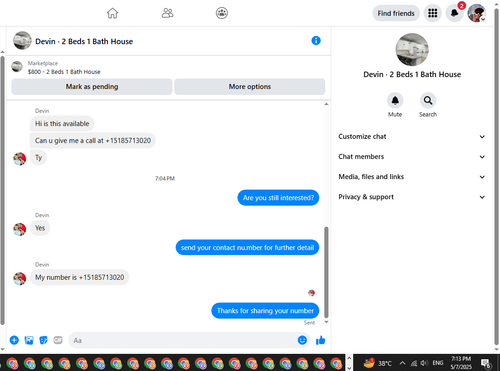Screen dimensions: 500x371
Task: Click Find friends button
Action: [x=396, y=13]
